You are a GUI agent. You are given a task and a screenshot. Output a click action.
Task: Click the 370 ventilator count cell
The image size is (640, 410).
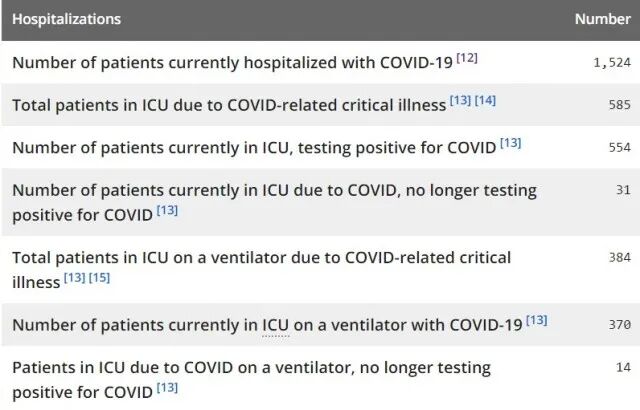point(619,324)
